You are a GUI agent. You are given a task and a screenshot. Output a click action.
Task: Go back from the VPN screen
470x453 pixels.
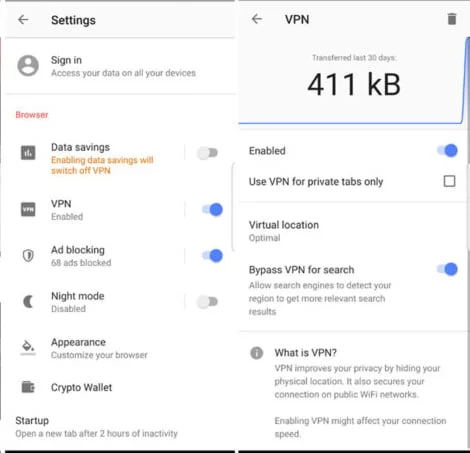pos(257,19)
